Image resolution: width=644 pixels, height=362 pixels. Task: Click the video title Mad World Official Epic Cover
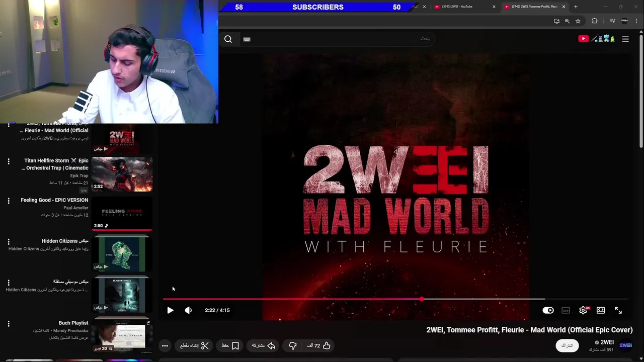pos(529,330)
